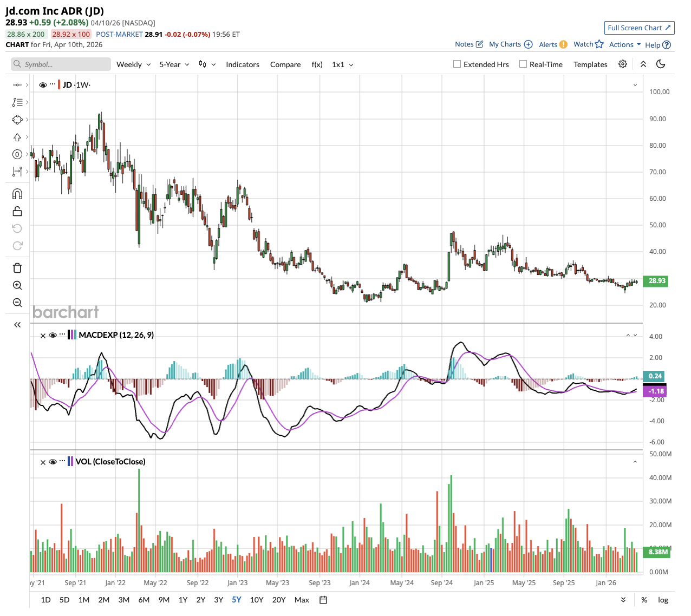Click the Alerts link
This screenshot has height=616, width=691.
(x=548, y=45)
